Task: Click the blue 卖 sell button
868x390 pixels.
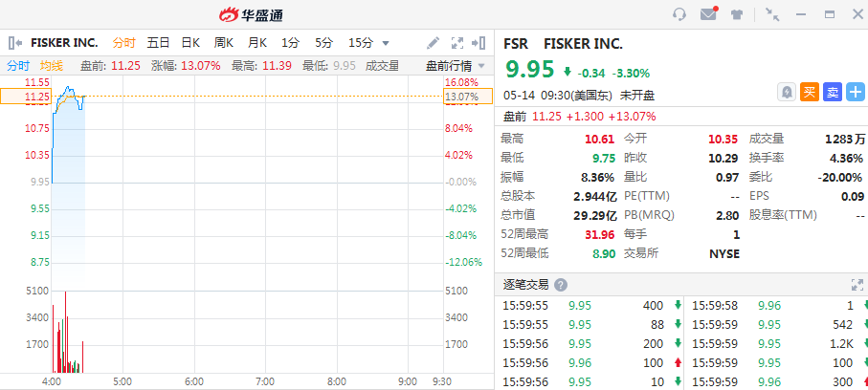Action: pyautogui.click(x=832, y=92)
